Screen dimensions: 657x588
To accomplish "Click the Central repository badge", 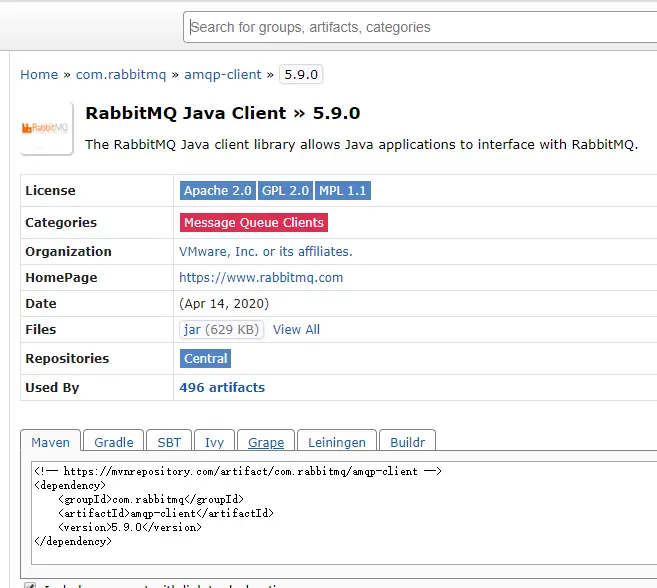I will 205,359.
